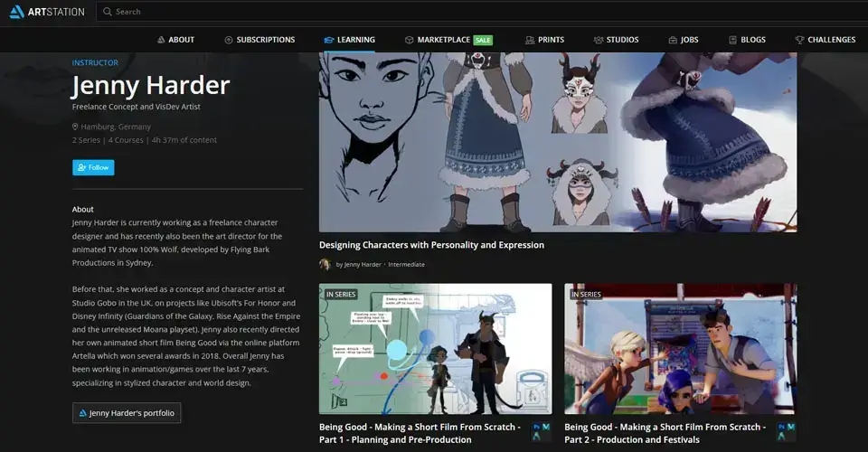This screenshot has height=452, width=868.
Task: Click the Marketplace box icon
Action: click(x=409, y=40)
